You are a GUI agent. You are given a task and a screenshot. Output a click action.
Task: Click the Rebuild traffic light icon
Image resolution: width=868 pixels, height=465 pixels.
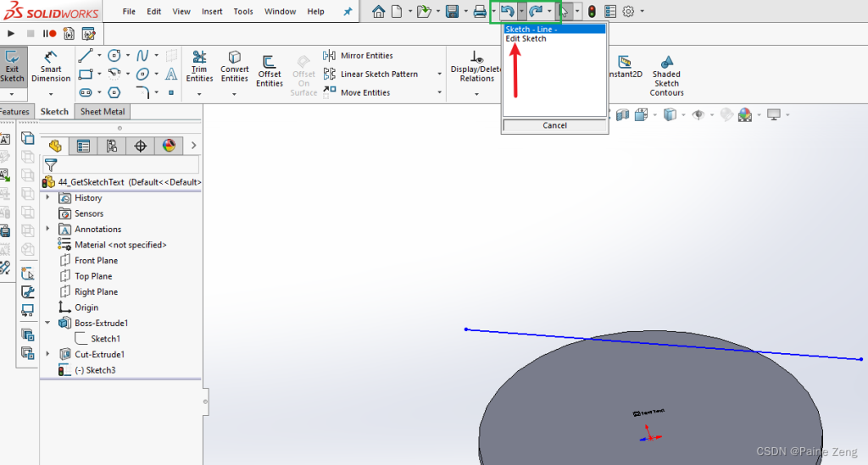pyautogui.click(x=592, y=11)
